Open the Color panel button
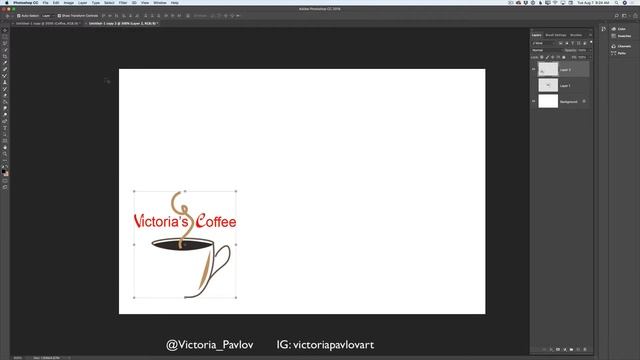Screen dimensions: 640x360 tap(618, 29)
